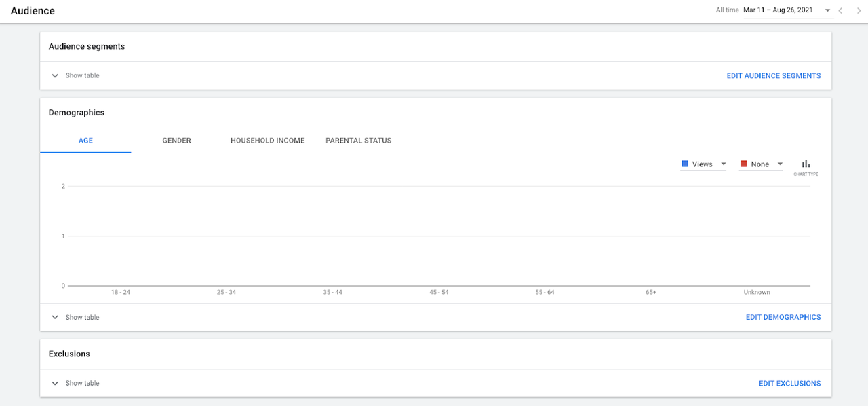Image resolution: width=868 pixels, height=406 pixels.
Task: Go to next date range arrow
Action: [859, 10]
